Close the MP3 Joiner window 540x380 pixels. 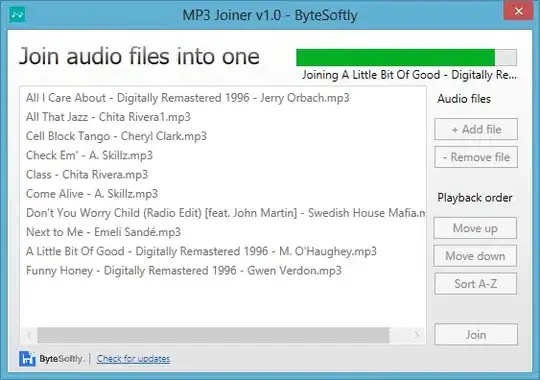pyautogui.click(x=518, y=11)
